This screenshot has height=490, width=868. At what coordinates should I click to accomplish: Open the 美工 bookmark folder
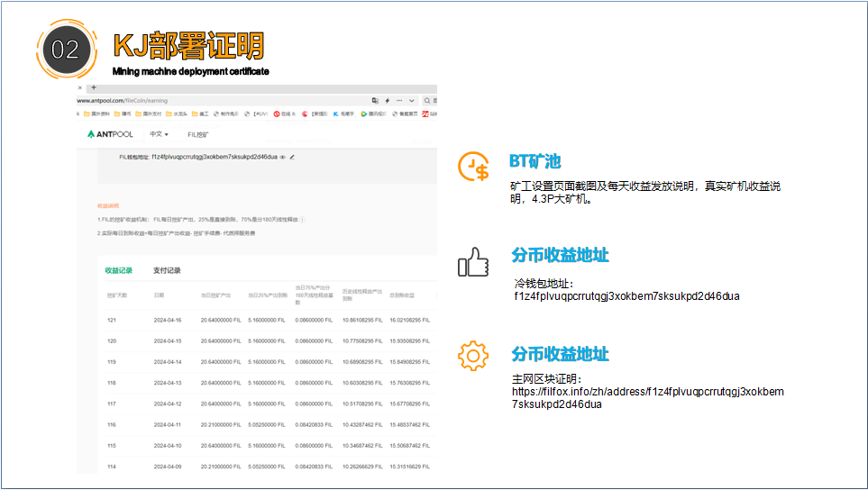coord(200,113)
